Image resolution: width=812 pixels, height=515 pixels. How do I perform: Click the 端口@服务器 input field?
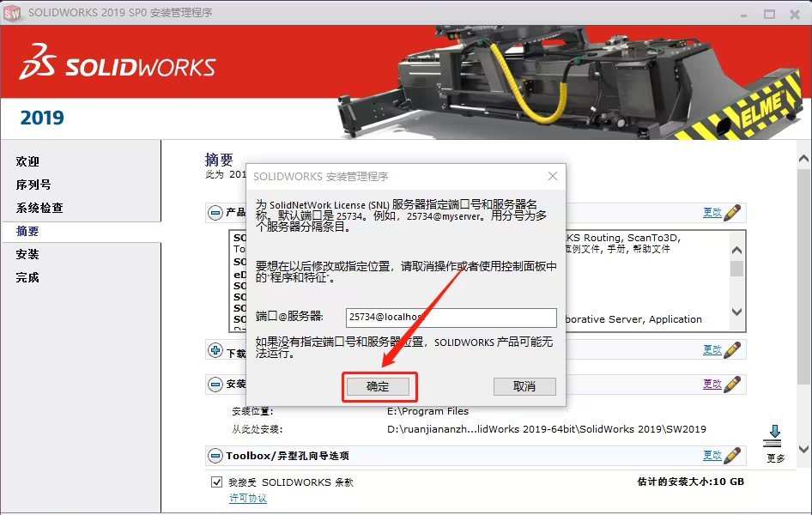(x=451, y=318)
